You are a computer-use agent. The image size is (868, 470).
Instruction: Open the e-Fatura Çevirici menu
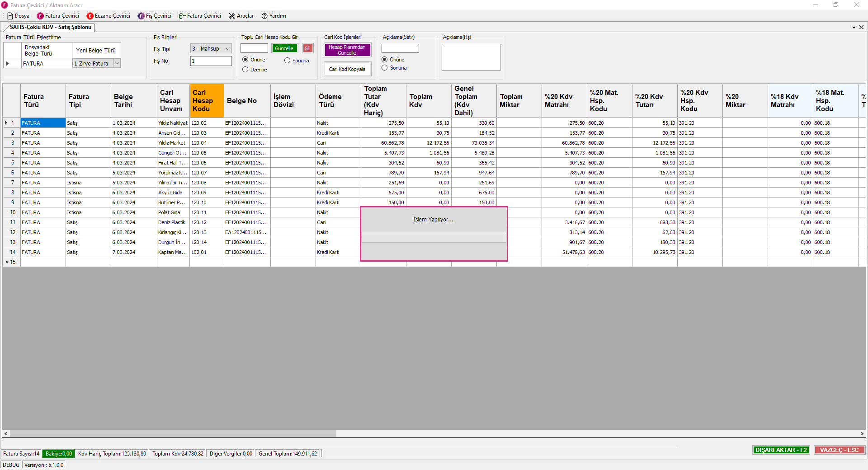[200, 16]
